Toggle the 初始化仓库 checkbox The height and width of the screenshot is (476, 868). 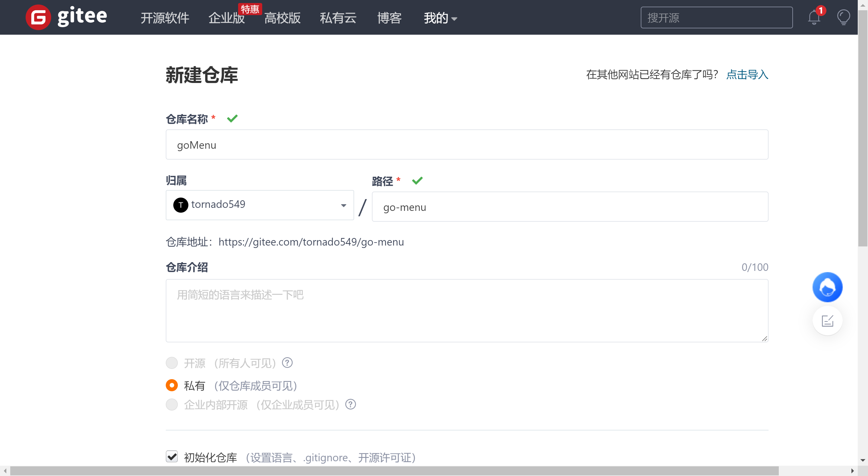tap(171, 456)
